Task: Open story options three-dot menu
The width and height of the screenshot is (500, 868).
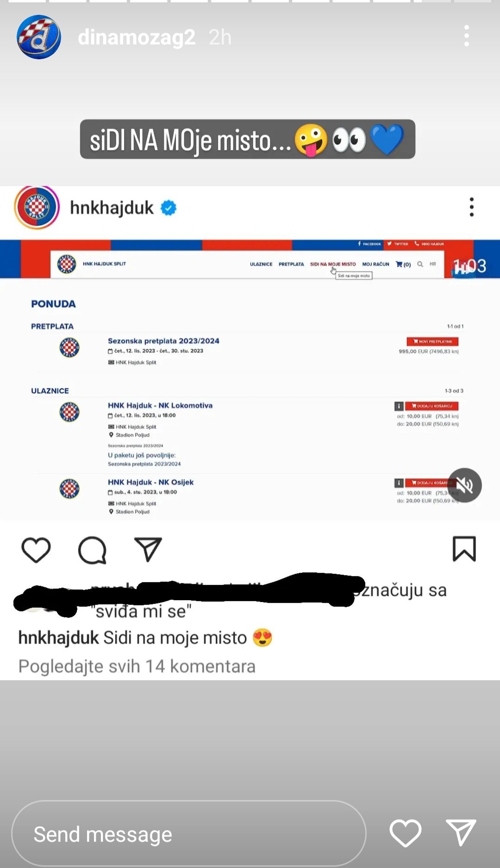Action: coord(467,36)
